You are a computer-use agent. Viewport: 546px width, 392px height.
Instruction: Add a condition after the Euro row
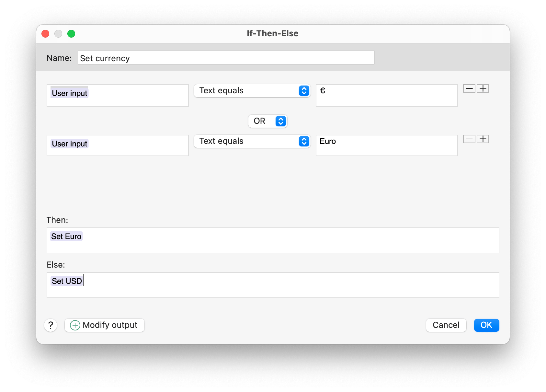click(483, 139)
